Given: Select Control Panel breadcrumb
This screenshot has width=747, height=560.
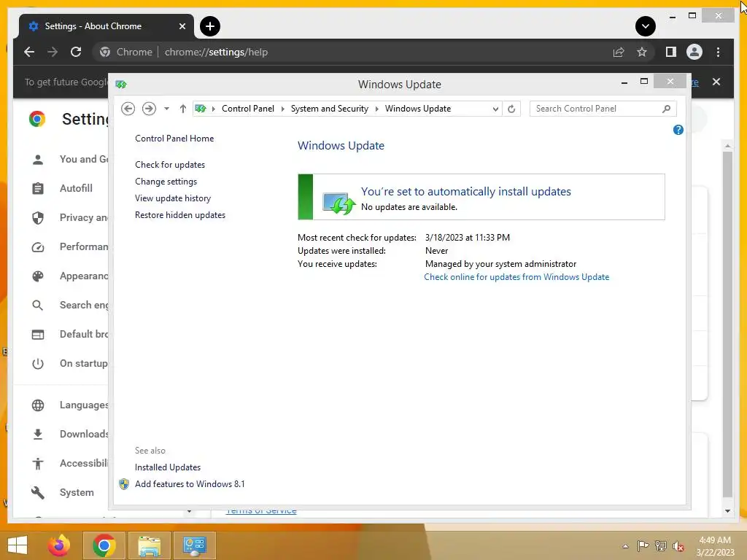Looking at the screenshot, I should (x=248, y=109).
